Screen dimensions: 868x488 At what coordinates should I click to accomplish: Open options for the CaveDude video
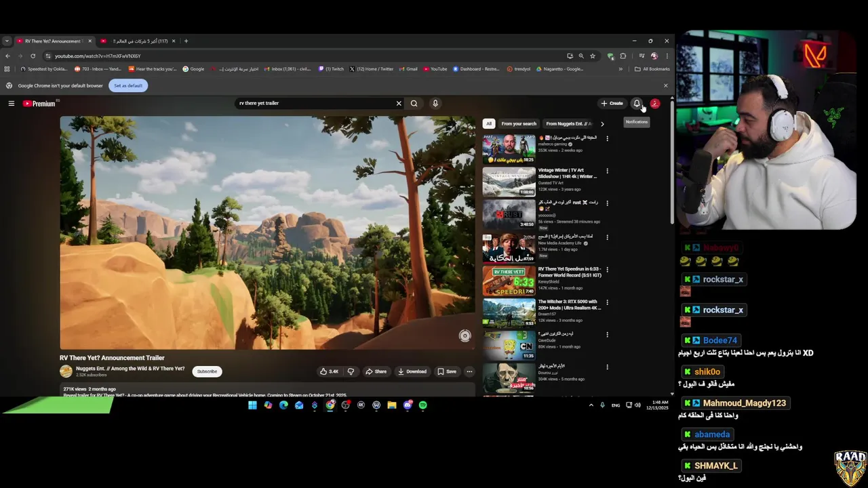[607, 335]
